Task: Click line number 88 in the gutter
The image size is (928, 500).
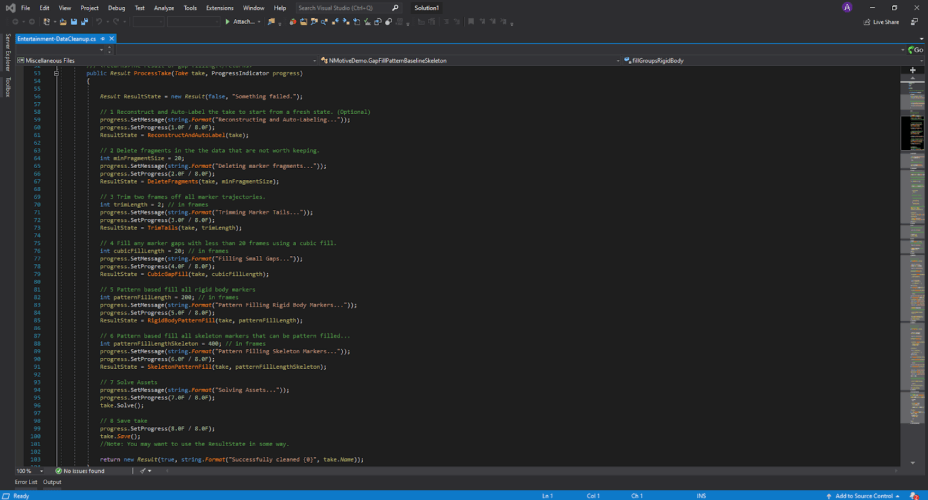Action: (37, 343)
